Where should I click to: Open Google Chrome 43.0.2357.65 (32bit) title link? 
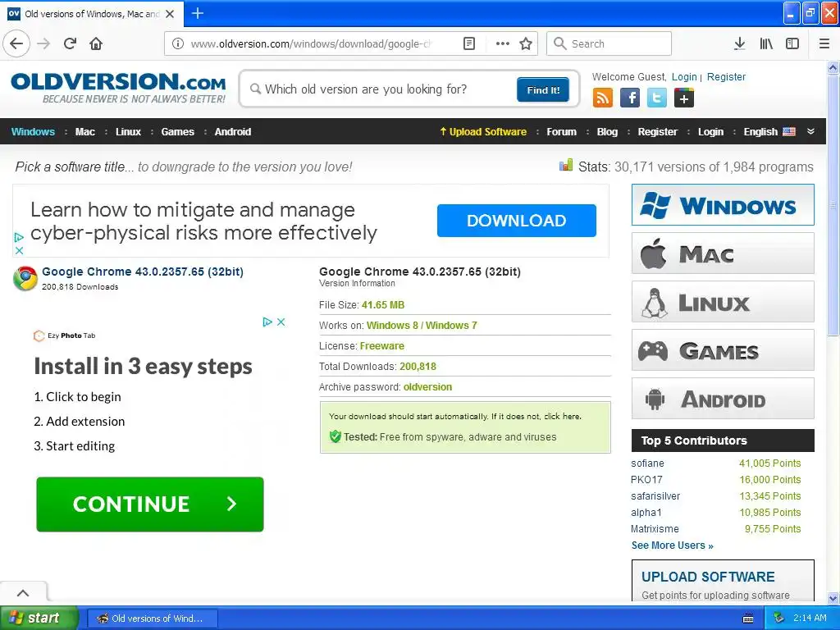143,272
